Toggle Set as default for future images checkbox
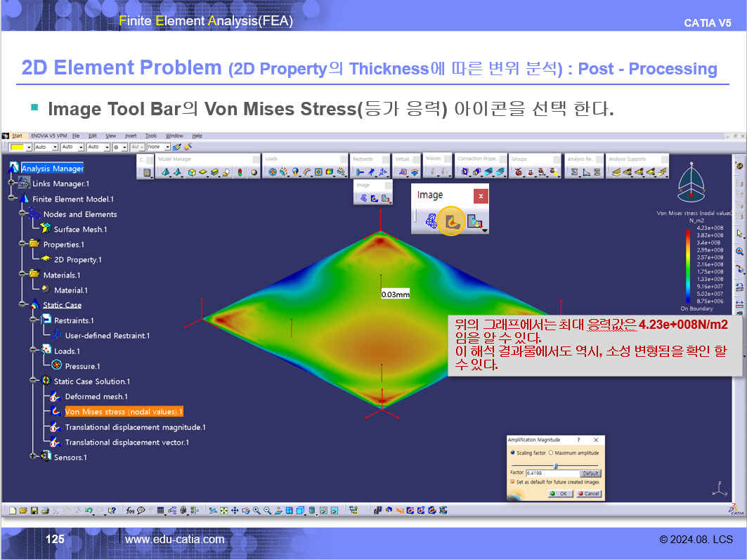This screenshot has width=747, height=560. [x=512, y=482]
